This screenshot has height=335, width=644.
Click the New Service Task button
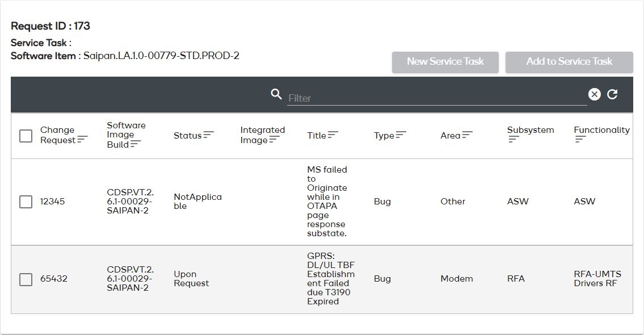coord(445,62)
